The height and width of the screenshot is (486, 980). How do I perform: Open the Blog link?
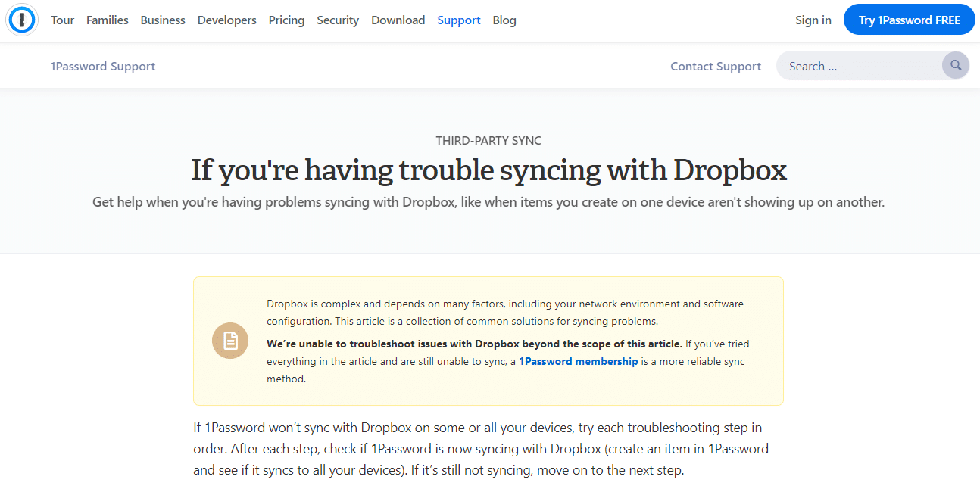point(504,20)
